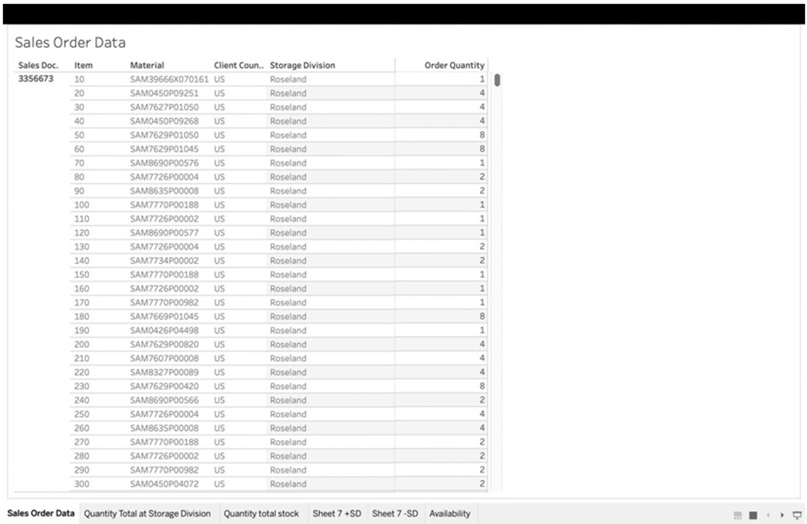Select item number 50
Viewport: 807px width, 524px height.
(x=79, y=135)
